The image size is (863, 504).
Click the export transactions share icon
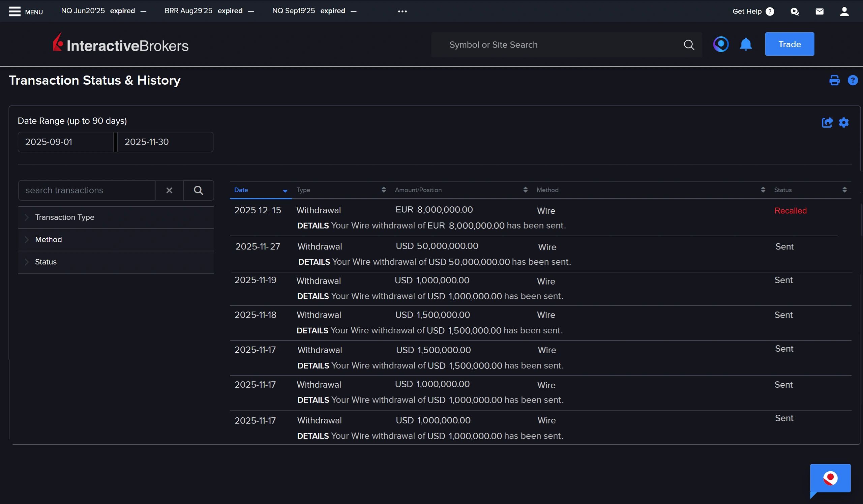[827, 123]
